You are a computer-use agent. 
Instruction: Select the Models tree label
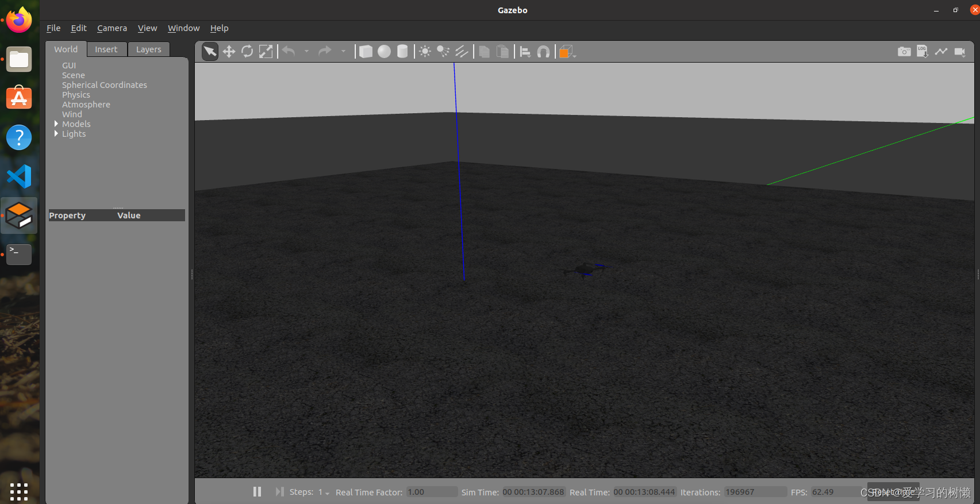[76, 124]
